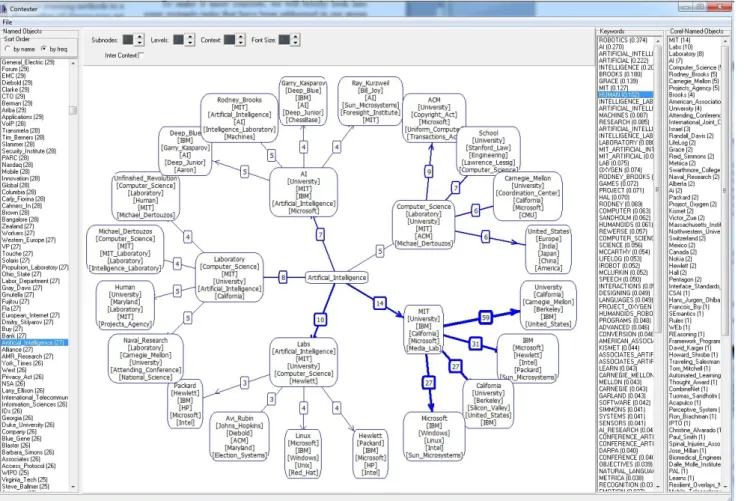This screenshot has width=744, height=501.
Task: Increase the Context spinner value
Action: coord(241,37)
